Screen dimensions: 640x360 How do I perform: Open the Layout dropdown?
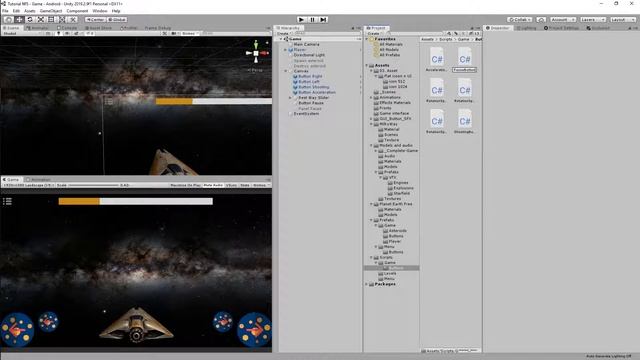point(623,20)
